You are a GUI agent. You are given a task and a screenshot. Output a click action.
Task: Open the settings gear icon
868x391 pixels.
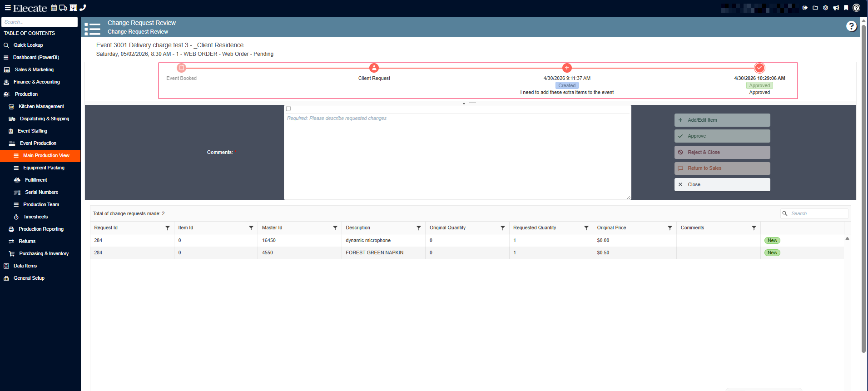pyautogui.click(x=825, y=8)
